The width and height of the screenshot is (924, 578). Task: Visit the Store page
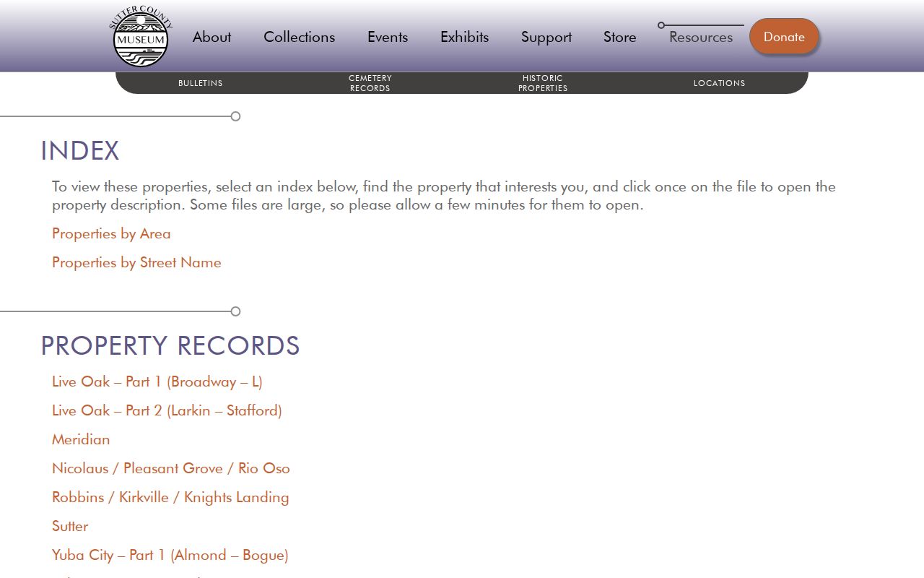click(x=620, y=37)
